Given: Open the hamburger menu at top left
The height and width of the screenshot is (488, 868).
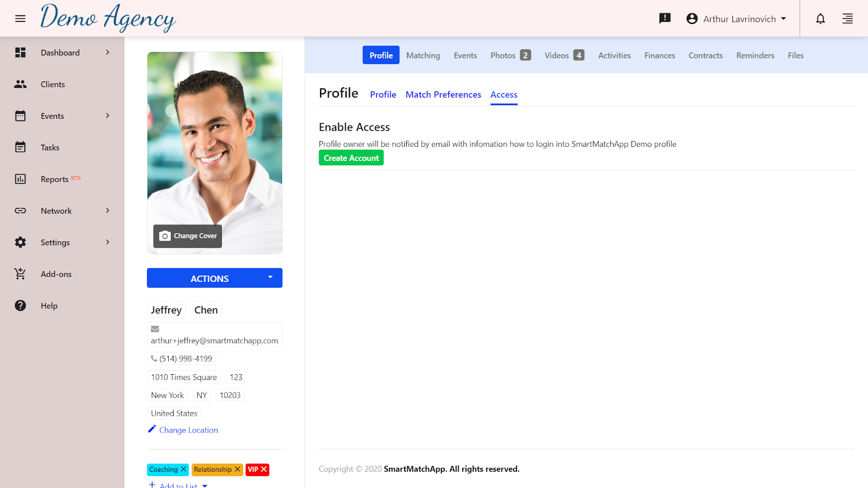Looking at the screenshot, I should [x=20, y=18].
